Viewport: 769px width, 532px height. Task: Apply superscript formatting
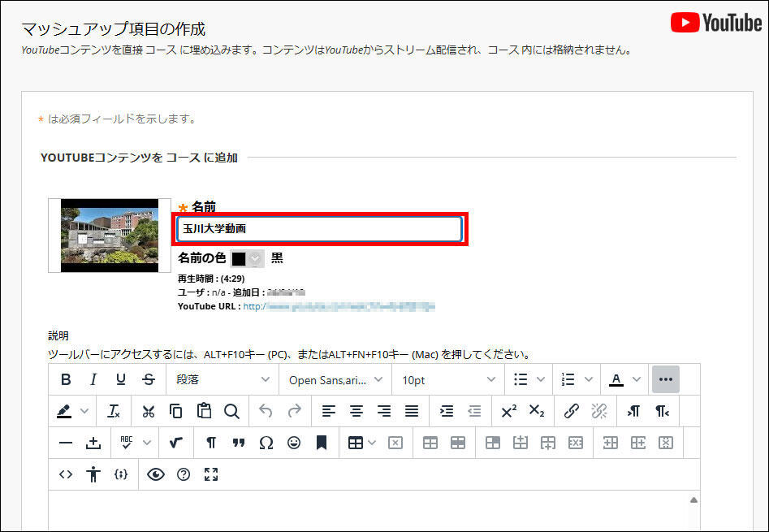point(508,411)
